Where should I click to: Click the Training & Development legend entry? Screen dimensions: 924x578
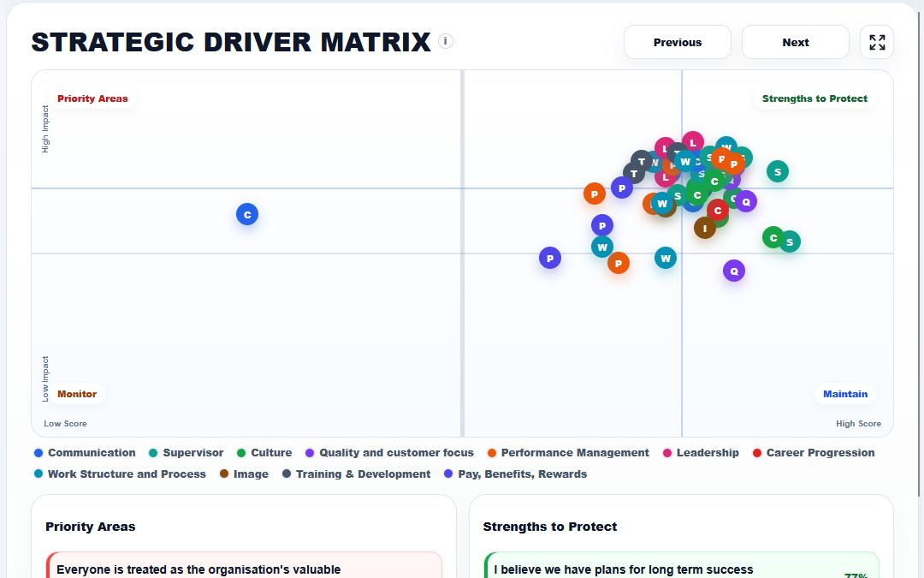click(357, 474)
